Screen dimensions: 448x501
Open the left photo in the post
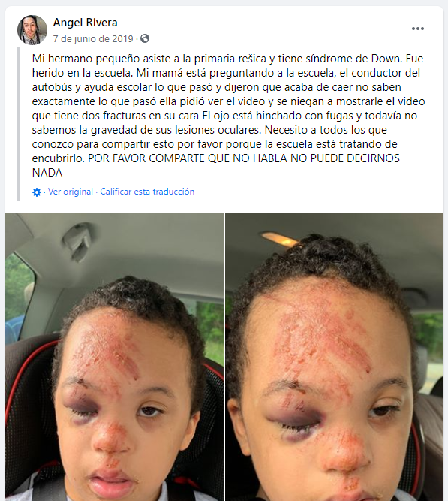pos(114,357)
